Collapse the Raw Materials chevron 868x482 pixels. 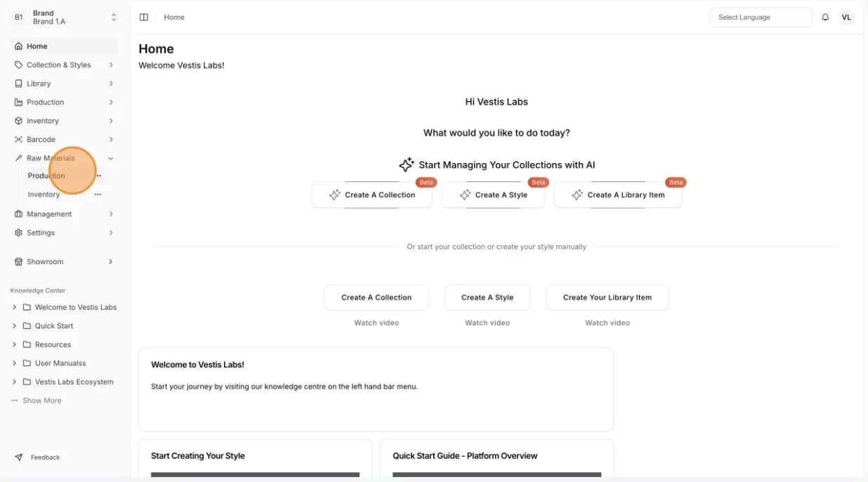pos(111,158)
